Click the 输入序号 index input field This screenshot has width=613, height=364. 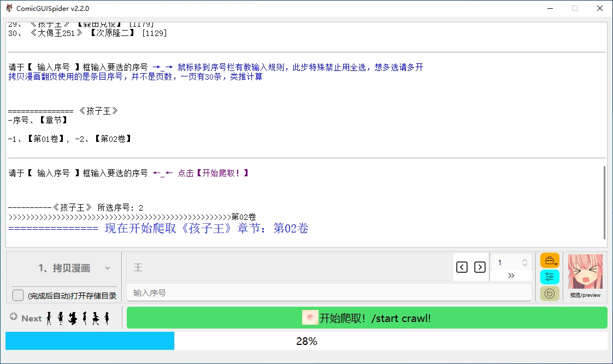pos(329,293)
